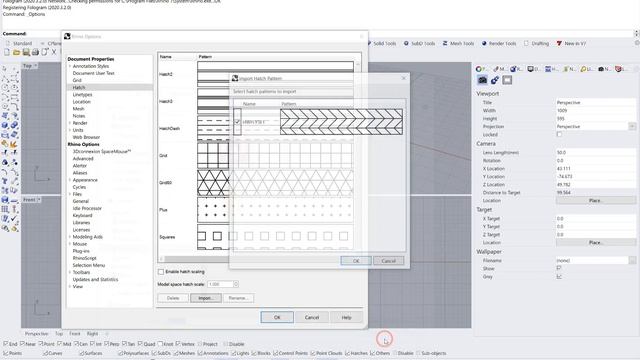Check the Enable hatch scaling checkbox
This screenshot has width=640, height=360.
(161, 271)
